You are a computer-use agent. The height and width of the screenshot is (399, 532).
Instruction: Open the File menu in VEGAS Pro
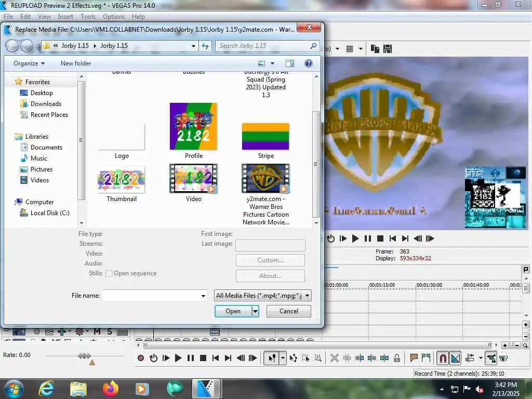(8, 17)
